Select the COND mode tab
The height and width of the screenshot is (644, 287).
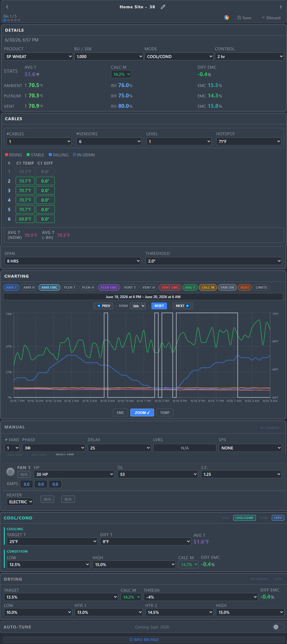[x=263, y=518]
